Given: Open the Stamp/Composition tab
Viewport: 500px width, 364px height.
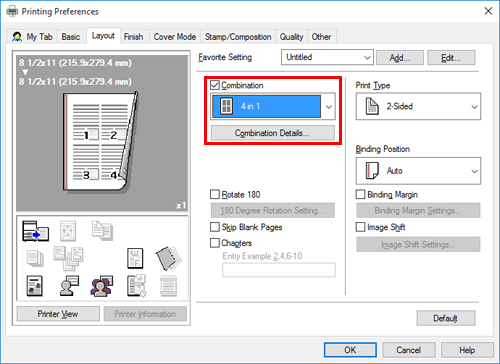Looking at the screenshot, I should pos(238,37).
